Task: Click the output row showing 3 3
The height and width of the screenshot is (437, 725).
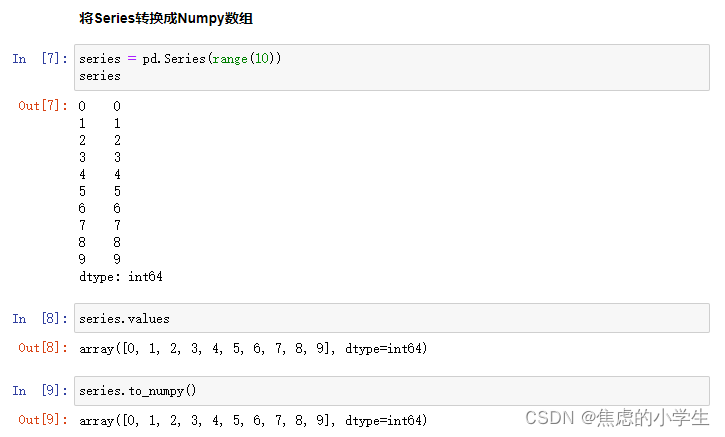Action: point(99,157)
